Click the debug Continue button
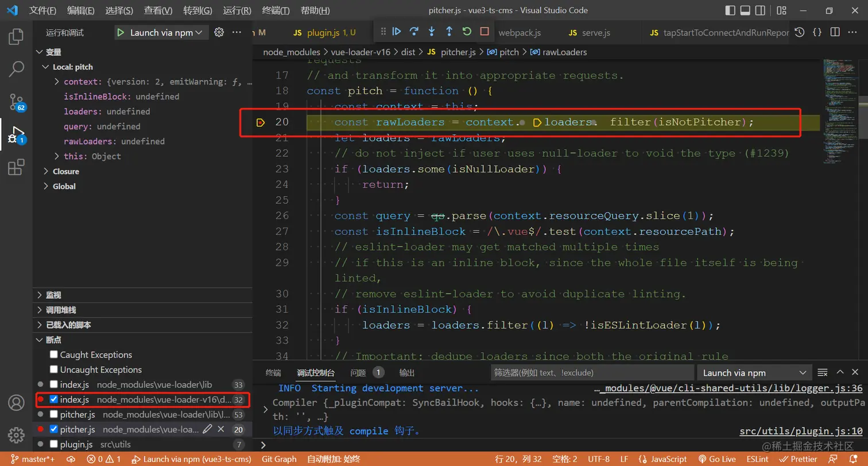Screen dimensions: 868x466 pos(397,32)
